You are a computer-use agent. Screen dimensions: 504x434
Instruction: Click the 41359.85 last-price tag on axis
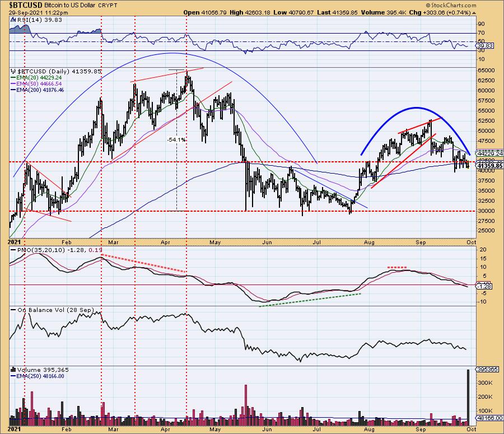(490, 166)
